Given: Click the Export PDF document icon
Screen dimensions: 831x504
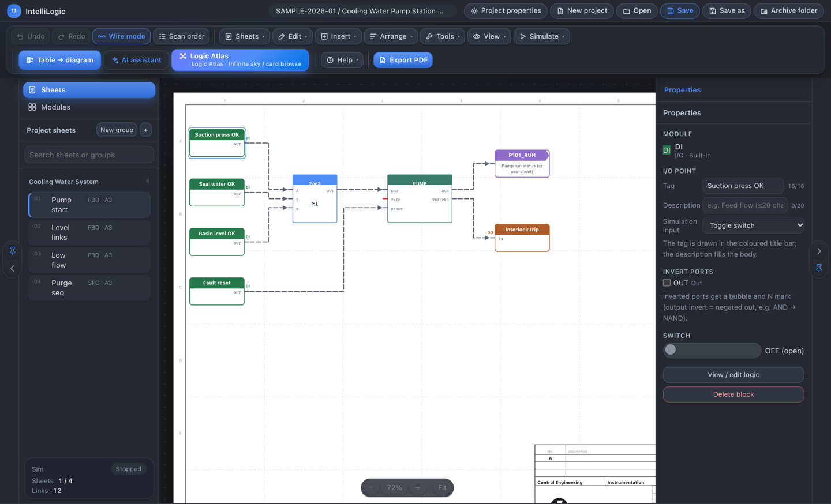Looking at the screenshot, I should tap(383, 60).
